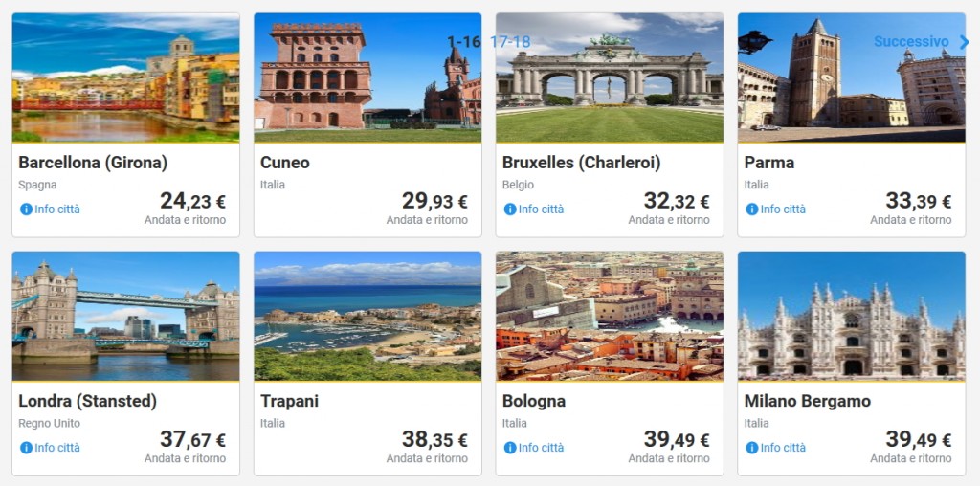Click the Cuneo 29,93 € price
Image resolution: width=980 pixels, height=486 pixels.
click(x=434, y=201)
